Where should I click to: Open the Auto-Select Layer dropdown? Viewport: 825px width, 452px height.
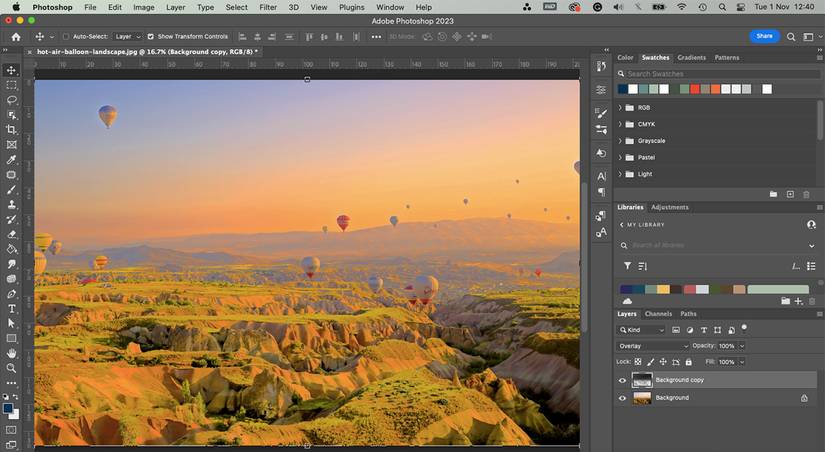coord(128,37)
